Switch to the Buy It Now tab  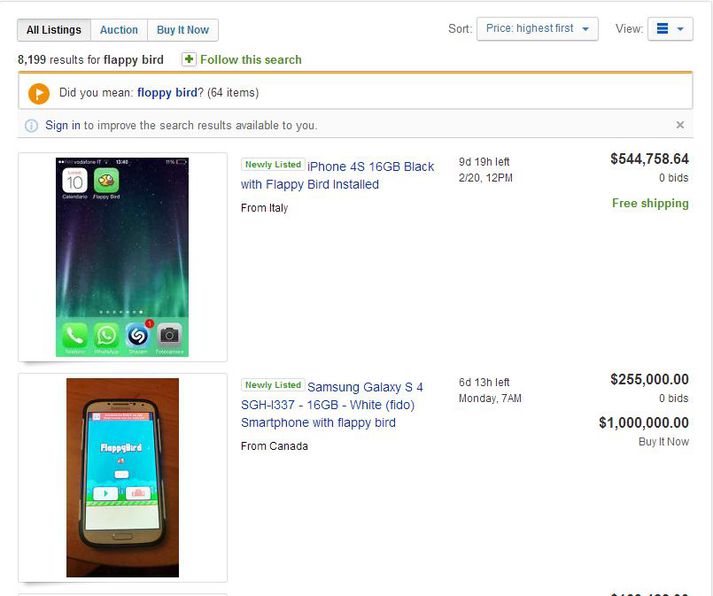[x=183, y=30]
